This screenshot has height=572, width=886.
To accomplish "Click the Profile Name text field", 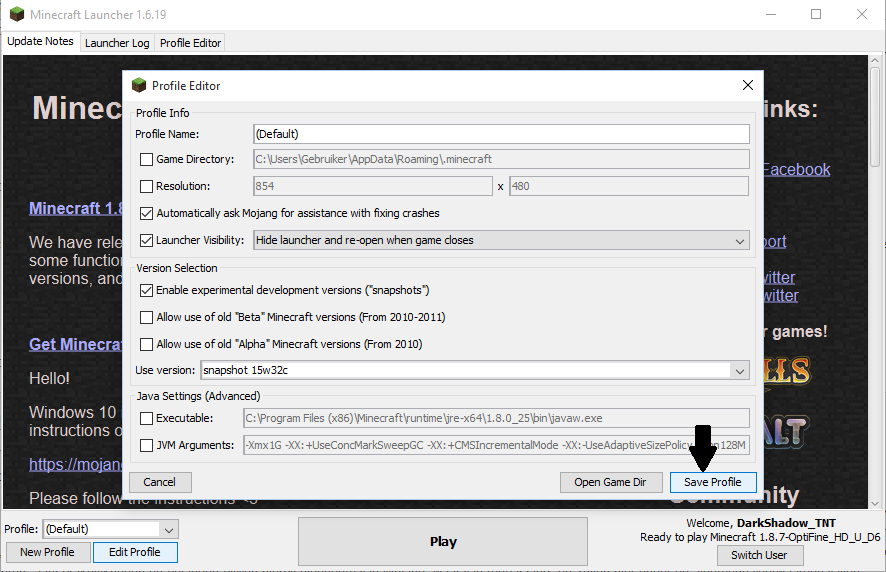I will [x=501, y=134].
